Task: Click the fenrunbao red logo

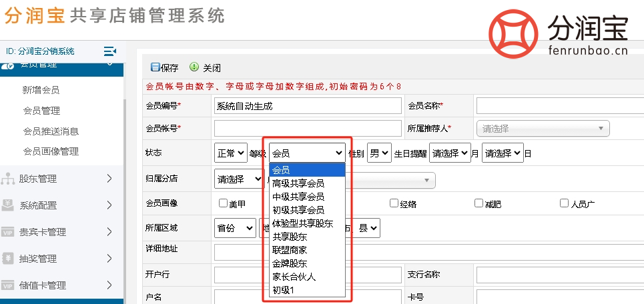Action: tap(513, 33)
